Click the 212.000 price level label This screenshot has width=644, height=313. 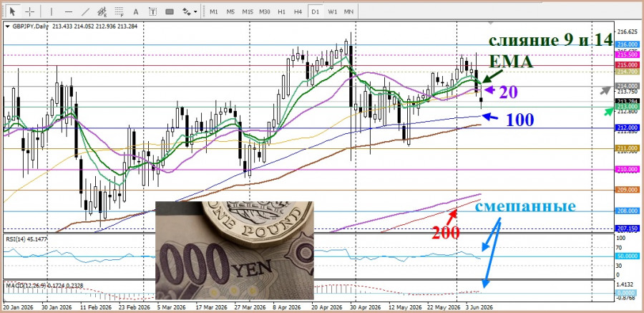point(627,127)
